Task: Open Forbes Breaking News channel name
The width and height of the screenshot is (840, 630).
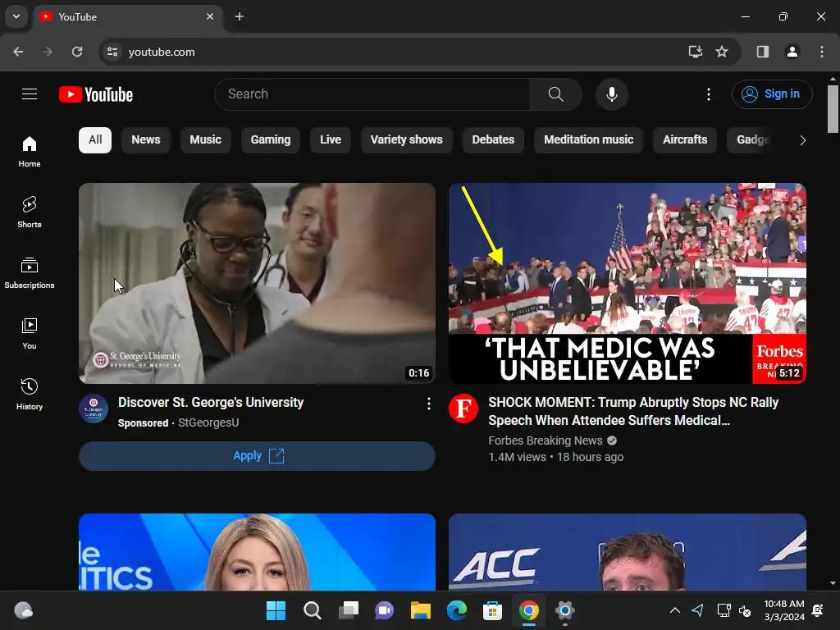Action: [546, 441]
